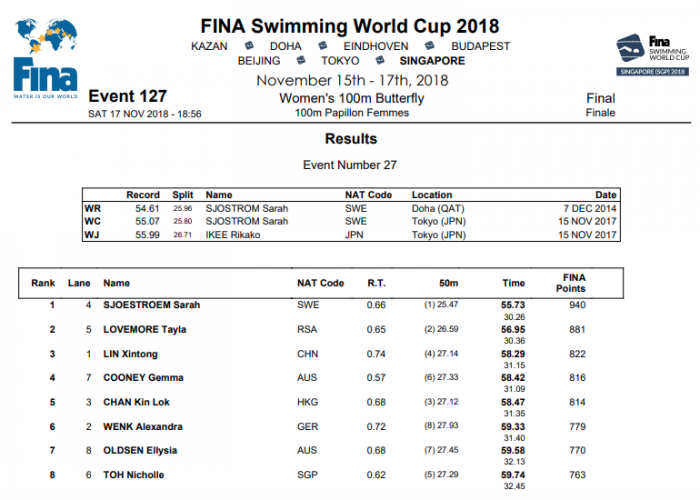Click the Results heading
This screenshot has height=500, width=700.
[x=349, y=138]
